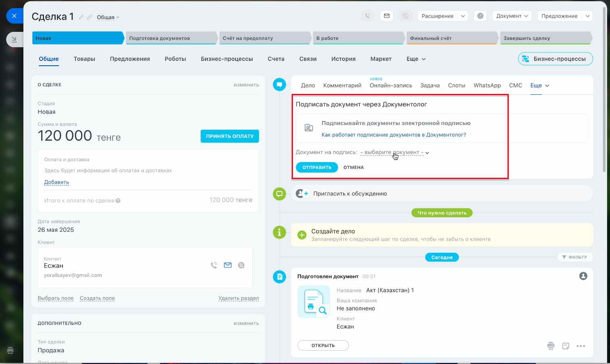Click the Принять оплату button
The image size is (610, 364).
tap(230, 136)
